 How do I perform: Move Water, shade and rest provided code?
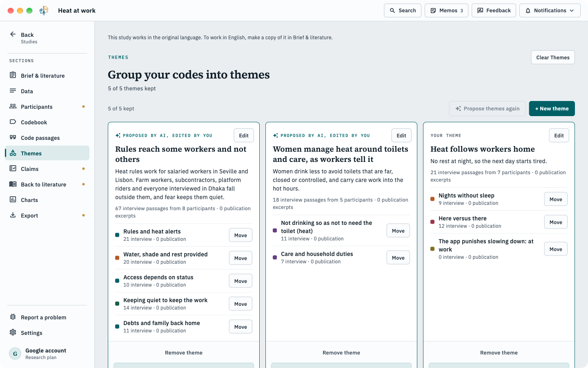pyautogui.click(x=241, y=258)
